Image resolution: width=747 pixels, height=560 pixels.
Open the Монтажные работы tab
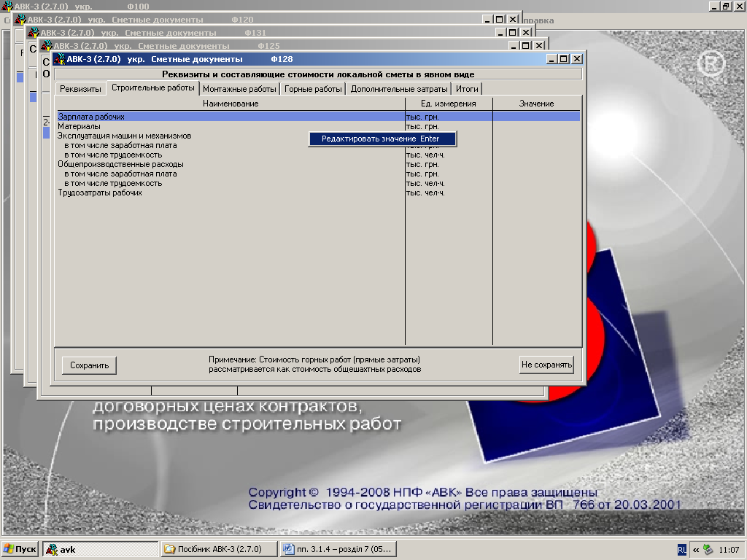pos(239,89)
